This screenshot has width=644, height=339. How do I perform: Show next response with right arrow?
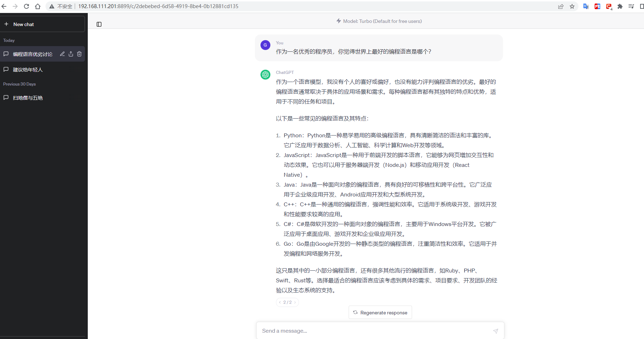(295, 302)
